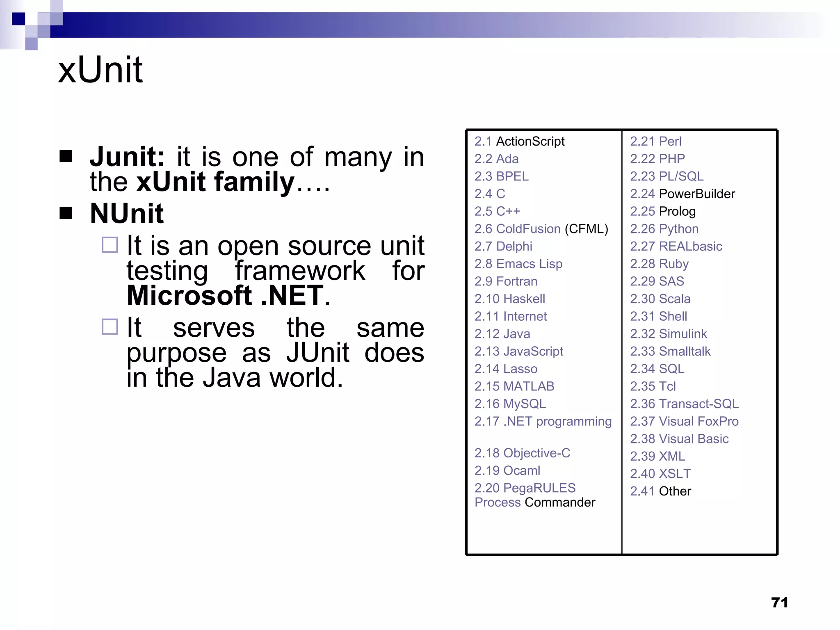The width and height of the screenshot is (840, 630).
Task: Click the '2.7 Delphi' link
Action: coord(503,246)
